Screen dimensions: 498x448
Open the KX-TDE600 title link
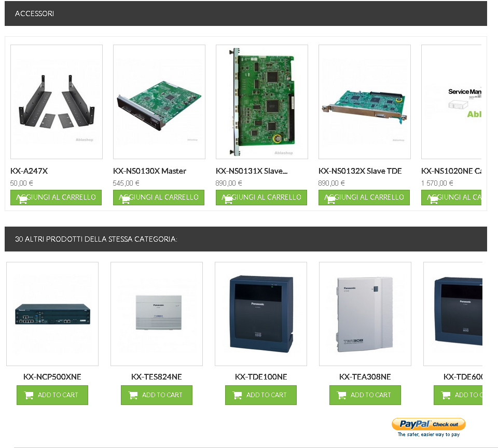[x=463, y=376]
